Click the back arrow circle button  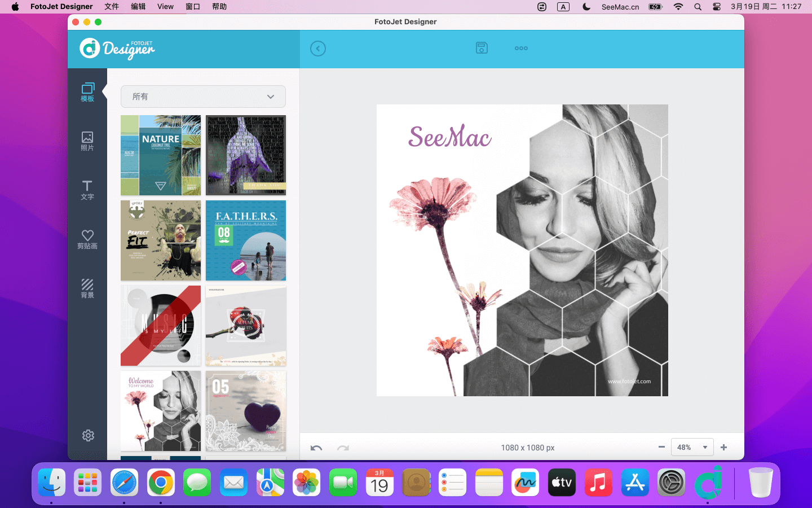click(x=318, y=49)
